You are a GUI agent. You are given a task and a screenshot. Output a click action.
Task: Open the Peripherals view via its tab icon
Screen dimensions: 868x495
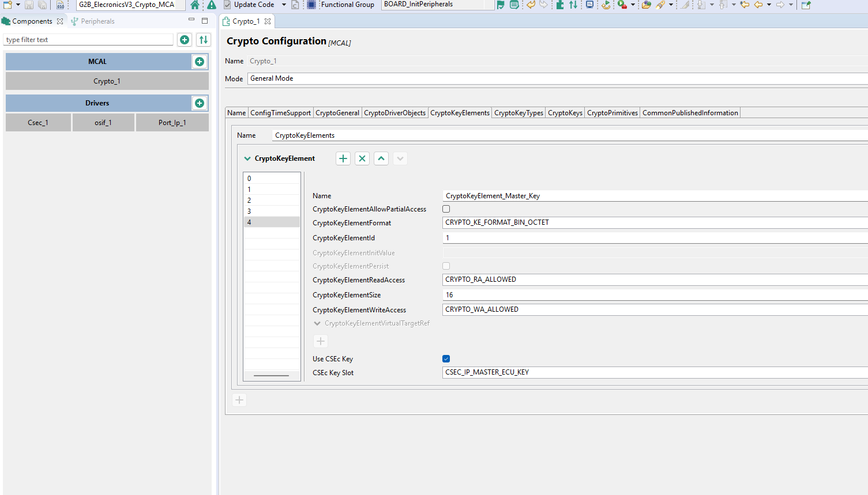[x=73, y=21]
